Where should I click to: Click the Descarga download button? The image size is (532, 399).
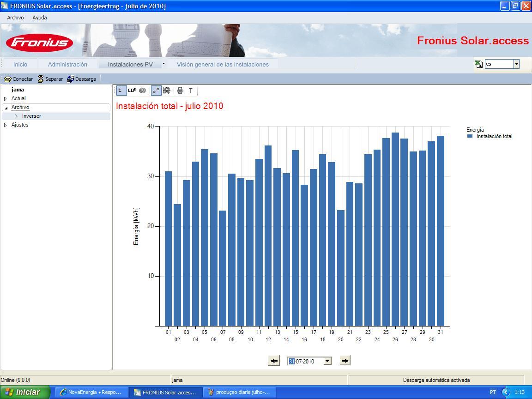[81, 79]
